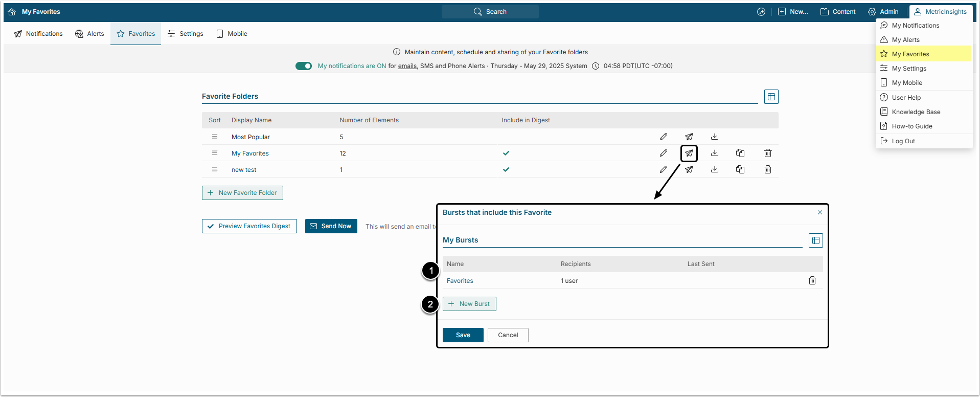Click the Search field in header
980x397 pixels.
coord(490,12)
